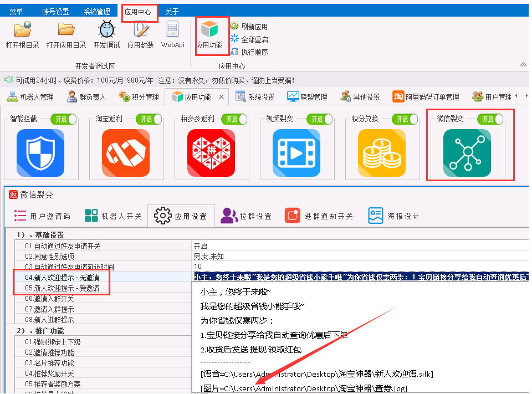Screen dimensions: 532x394
Task: Switch to the 用户管理 tab
Action: click(492, 97)
